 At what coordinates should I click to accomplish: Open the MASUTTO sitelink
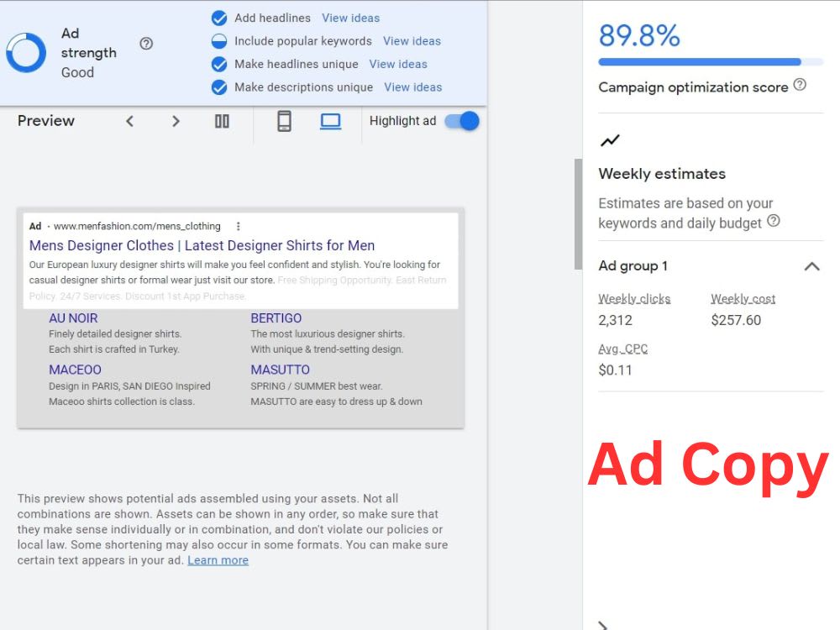click(x=281, y=370)
